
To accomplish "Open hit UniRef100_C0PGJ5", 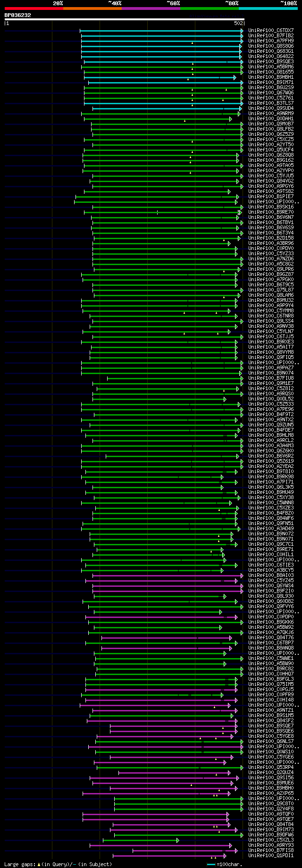I will coord(271,689).
